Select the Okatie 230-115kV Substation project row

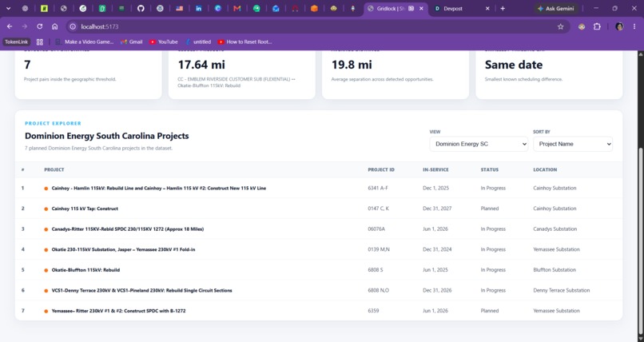(x=319, y=249)
